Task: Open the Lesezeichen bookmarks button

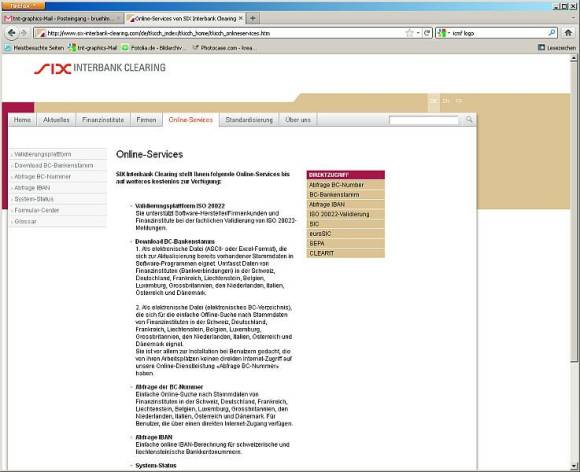Action: click(x=557, y=48)
